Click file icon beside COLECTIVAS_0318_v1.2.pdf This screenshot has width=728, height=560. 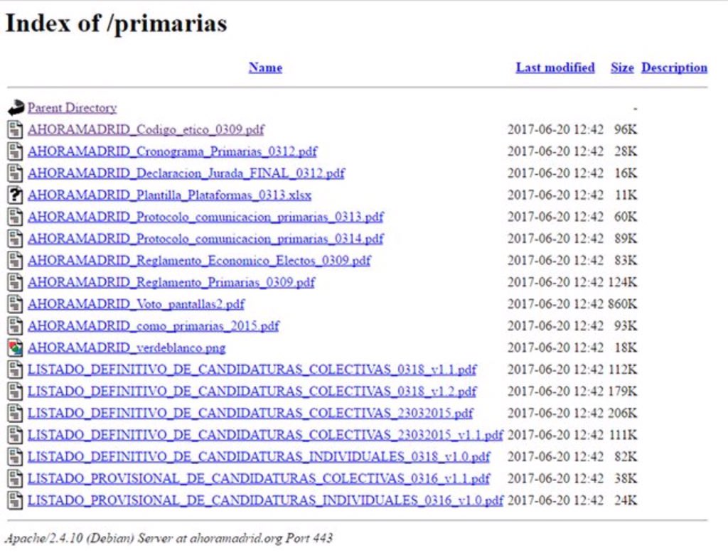(x=15, y=391)
